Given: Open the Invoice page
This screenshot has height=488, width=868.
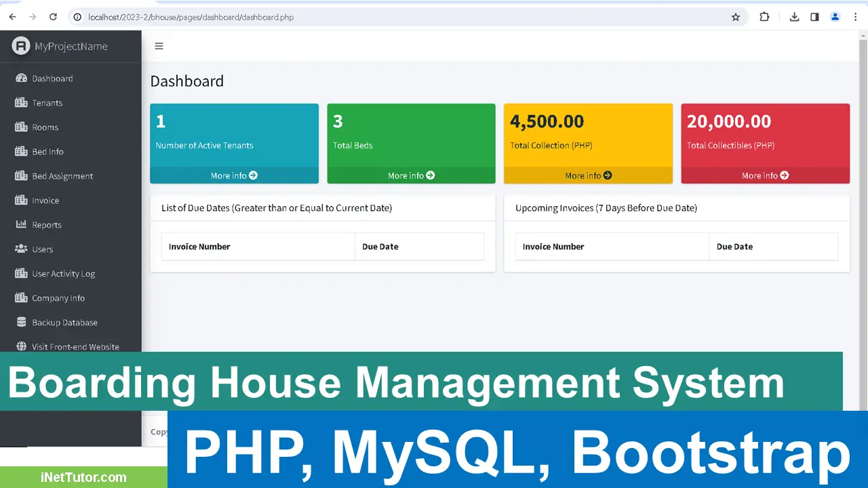Looking at the screenshot, I should coord(45,200).
